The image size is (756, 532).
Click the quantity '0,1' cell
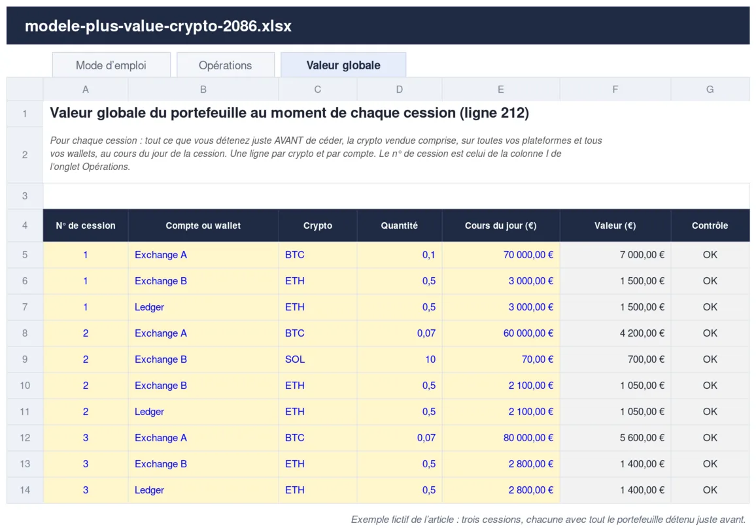pos(399,255)
